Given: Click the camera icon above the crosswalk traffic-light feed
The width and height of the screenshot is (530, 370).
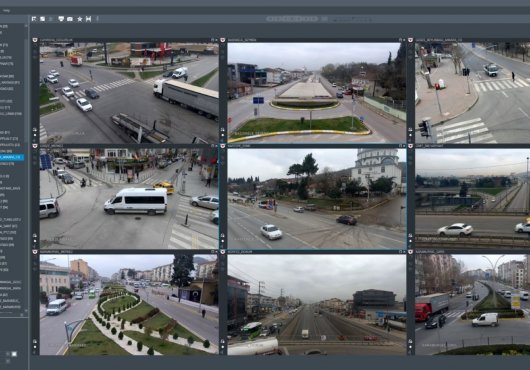Looking at the screenshot, I should coord(410,40).
